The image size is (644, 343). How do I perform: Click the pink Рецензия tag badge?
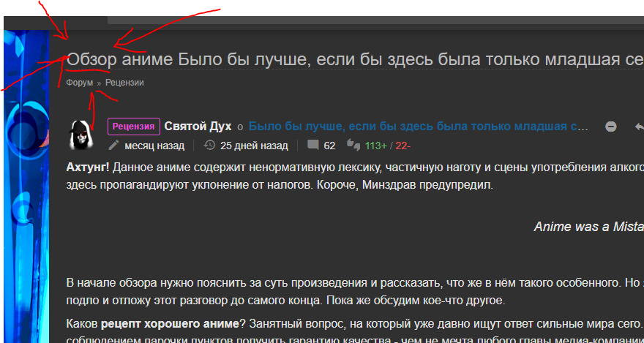coord(134,126)
